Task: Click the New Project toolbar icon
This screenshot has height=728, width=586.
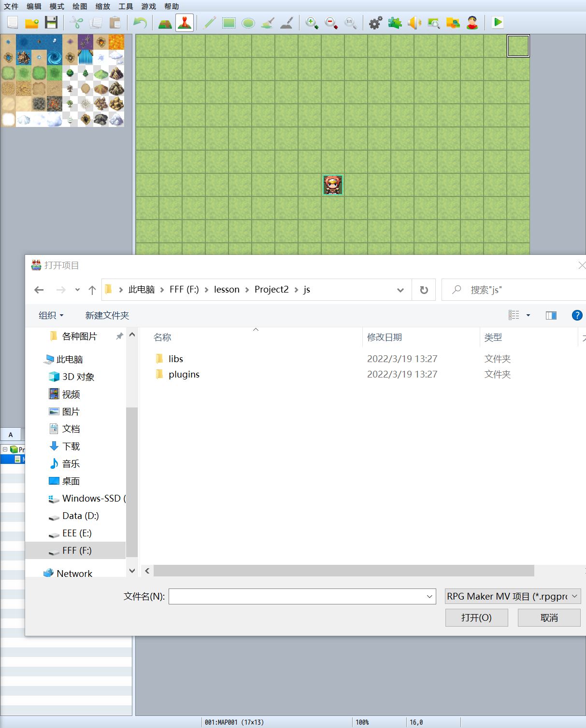Action: tap(13, 23)
